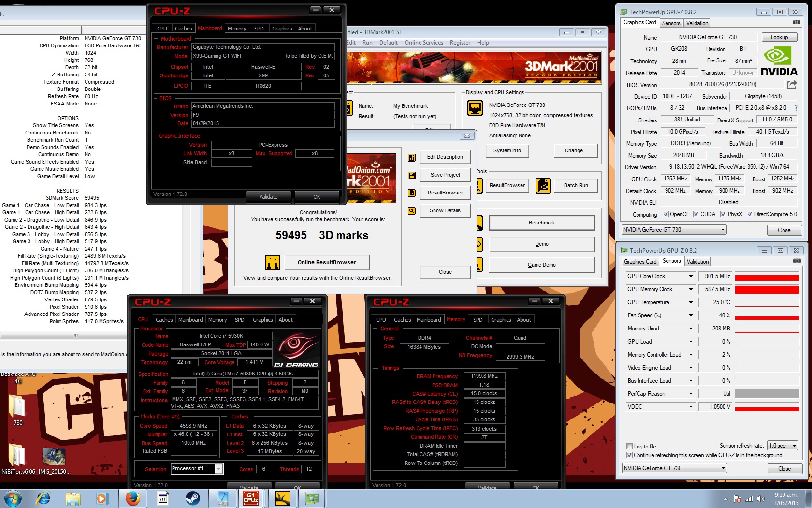Open About tab in CPU-Z Mainboard window

(305, 29)
